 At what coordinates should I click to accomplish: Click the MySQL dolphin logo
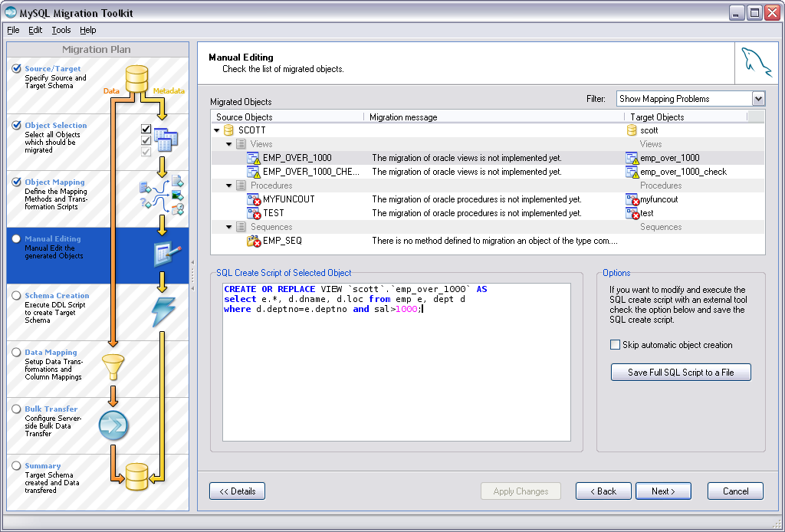(755, 63)
